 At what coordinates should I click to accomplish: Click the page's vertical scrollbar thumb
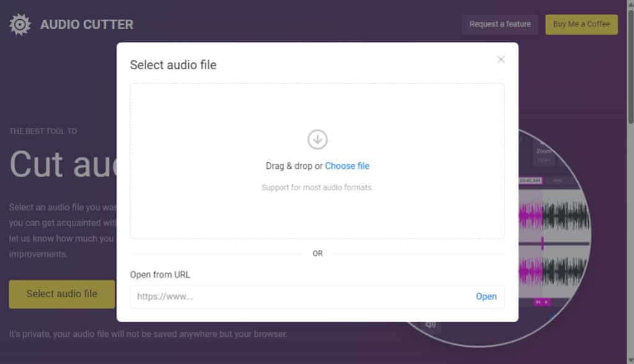coord(630,67)
